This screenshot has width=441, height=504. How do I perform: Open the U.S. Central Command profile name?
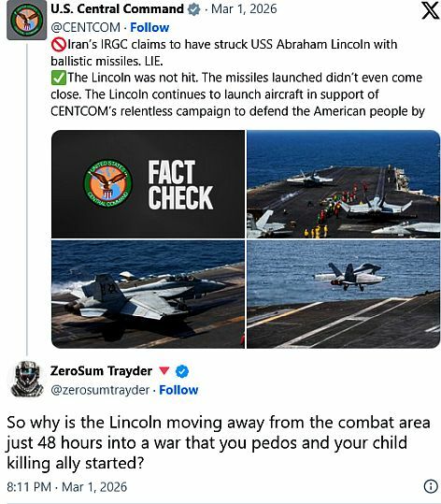(117, 9)
